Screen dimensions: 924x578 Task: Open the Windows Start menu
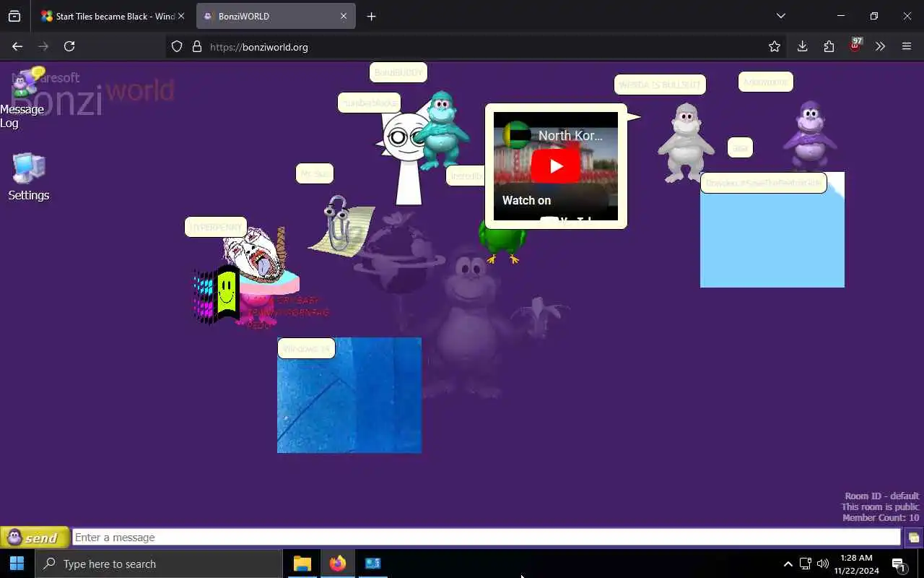(17, 564)
